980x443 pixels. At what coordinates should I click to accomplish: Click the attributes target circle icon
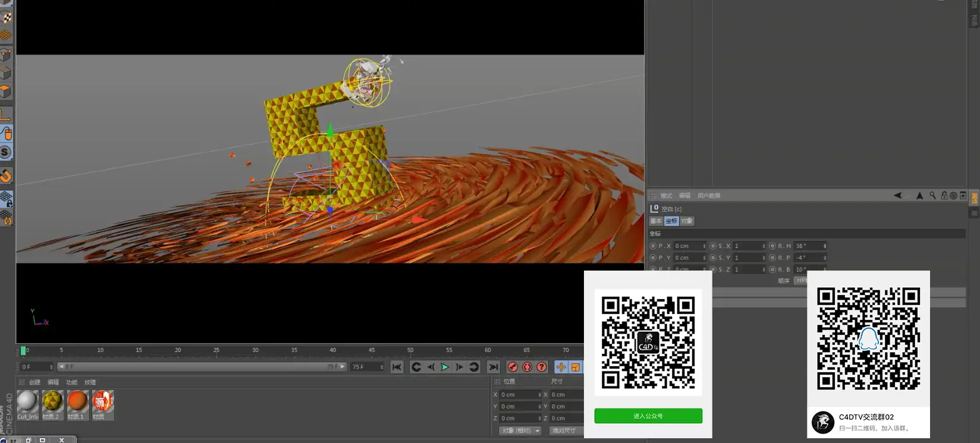953,195
